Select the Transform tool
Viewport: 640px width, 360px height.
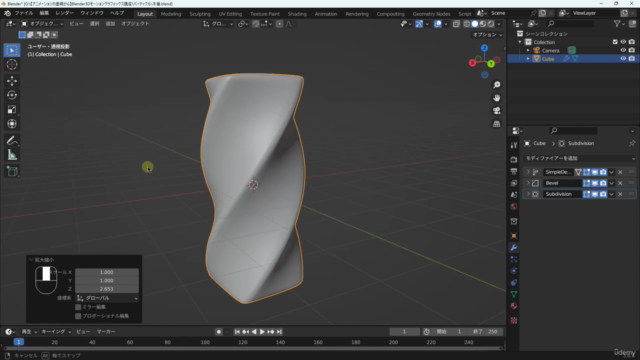point(12,124)
